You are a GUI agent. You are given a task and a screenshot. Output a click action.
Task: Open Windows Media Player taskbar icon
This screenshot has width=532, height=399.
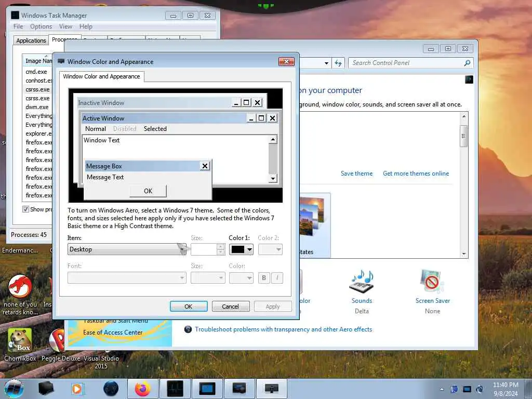77,389
